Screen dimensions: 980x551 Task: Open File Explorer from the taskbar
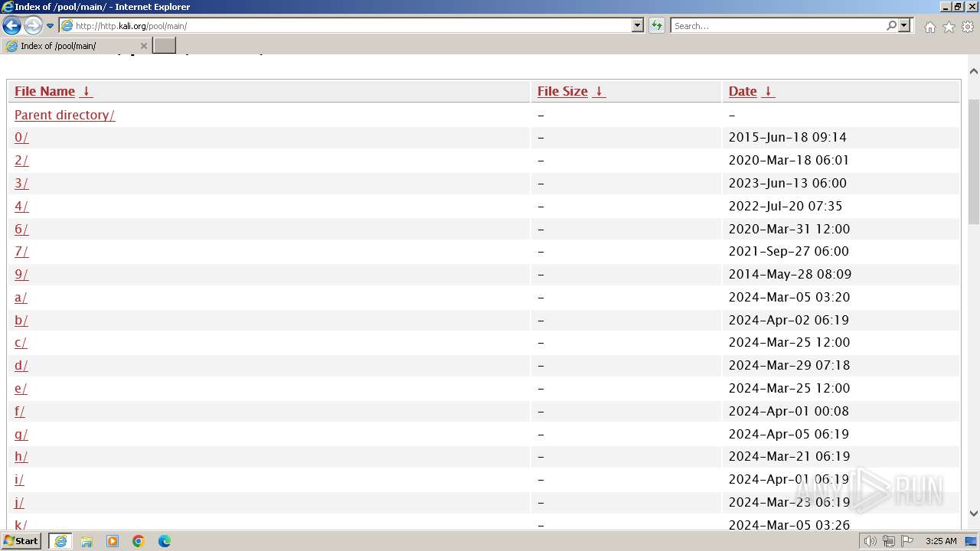[x=87, y=541]
